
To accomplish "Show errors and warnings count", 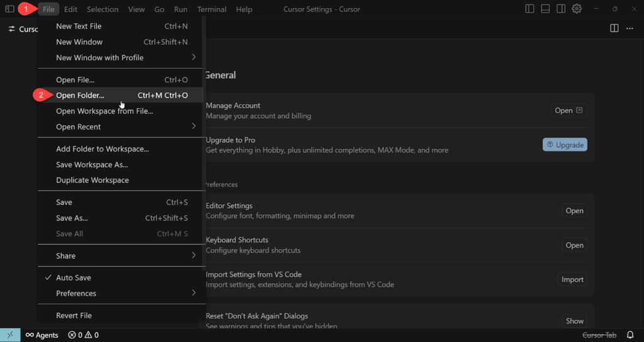I will tap(84, 335).
